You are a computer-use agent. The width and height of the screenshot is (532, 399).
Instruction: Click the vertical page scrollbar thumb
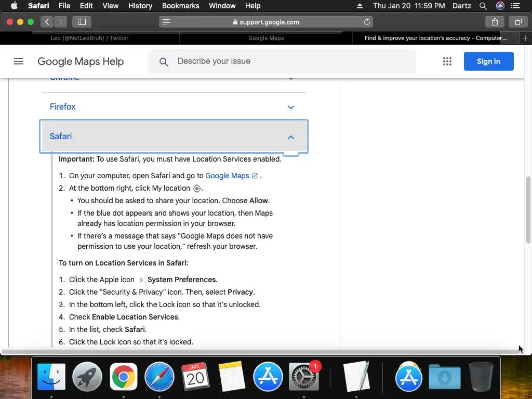pos(528,210)
